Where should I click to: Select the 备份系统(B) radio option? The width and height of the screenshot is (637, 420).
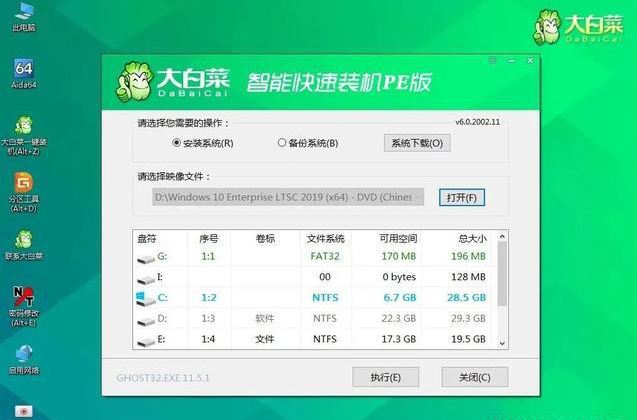(282, 143)
